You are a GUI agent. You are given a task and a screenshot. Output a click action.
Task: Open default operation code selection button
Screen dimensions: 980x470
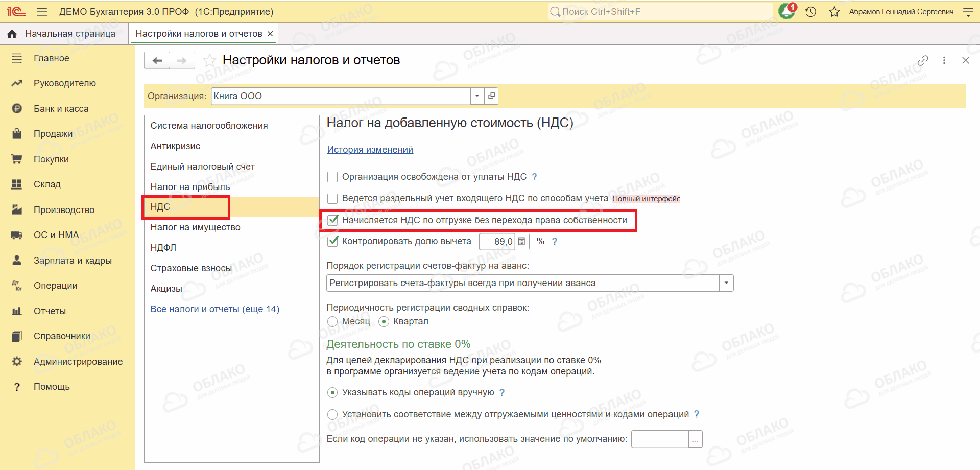[695, 439]
